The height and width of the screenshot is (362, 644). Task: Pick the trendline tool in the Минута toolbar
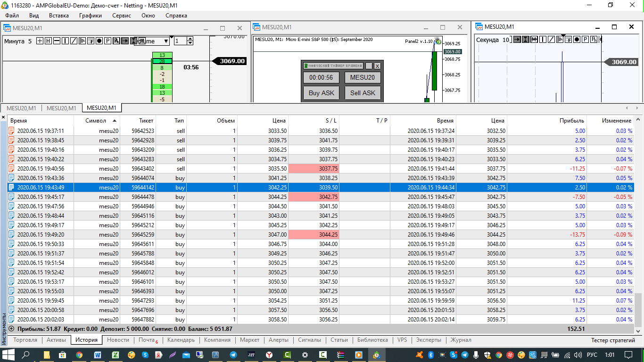(x=74, y=41)
